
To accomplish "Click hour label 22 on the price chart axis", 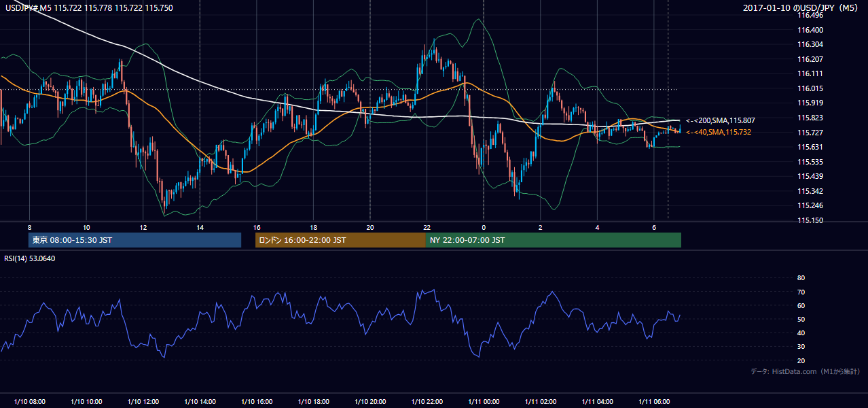I will click(x=427, y=227).
